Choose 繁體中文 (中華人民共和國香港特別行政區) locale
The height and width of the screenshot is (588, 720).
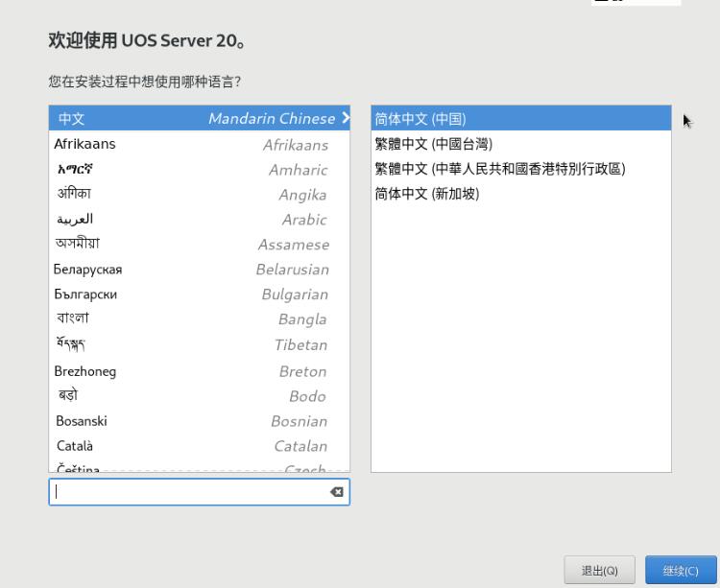click(x=520, y=169)
